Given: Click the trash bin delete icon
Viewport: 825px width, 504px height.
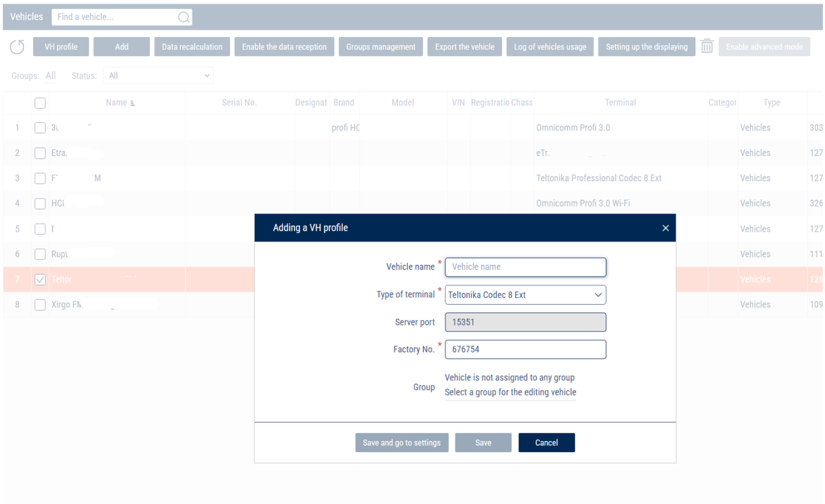Looking at the screenshot, I should point(707,46).
